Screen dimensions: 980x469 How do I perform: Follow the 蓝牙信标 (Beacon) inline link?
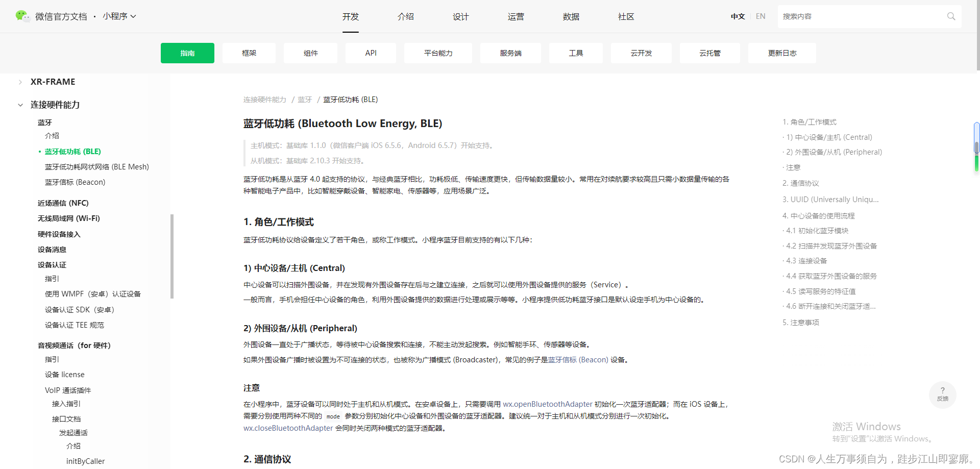tap(578, 360)
